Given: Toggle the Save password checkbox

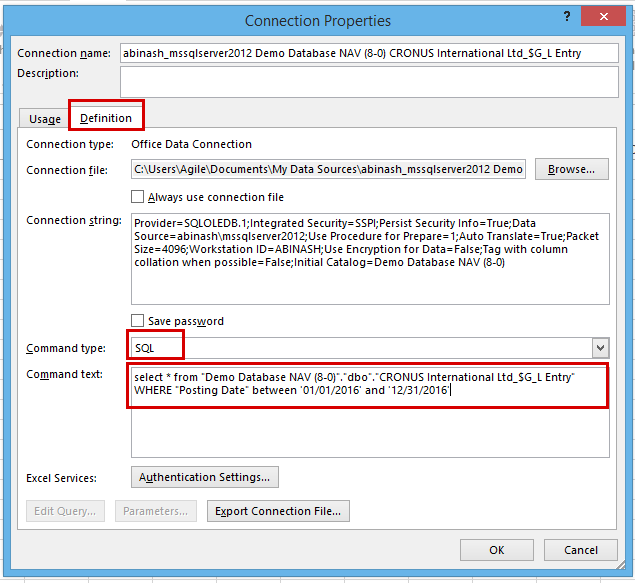Looking at the screenshot, I should tap(137, 321).
